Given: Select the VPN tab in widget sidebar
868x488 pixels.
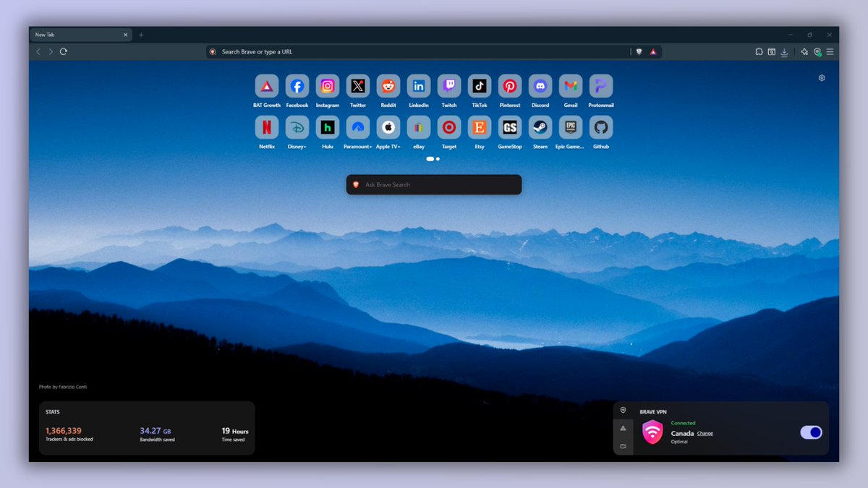Looking at the screenshot, I should pos(623,410).
